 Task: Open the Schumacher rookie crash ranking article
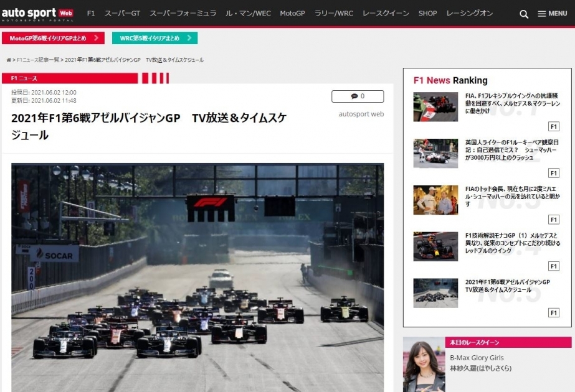point(512,150)
